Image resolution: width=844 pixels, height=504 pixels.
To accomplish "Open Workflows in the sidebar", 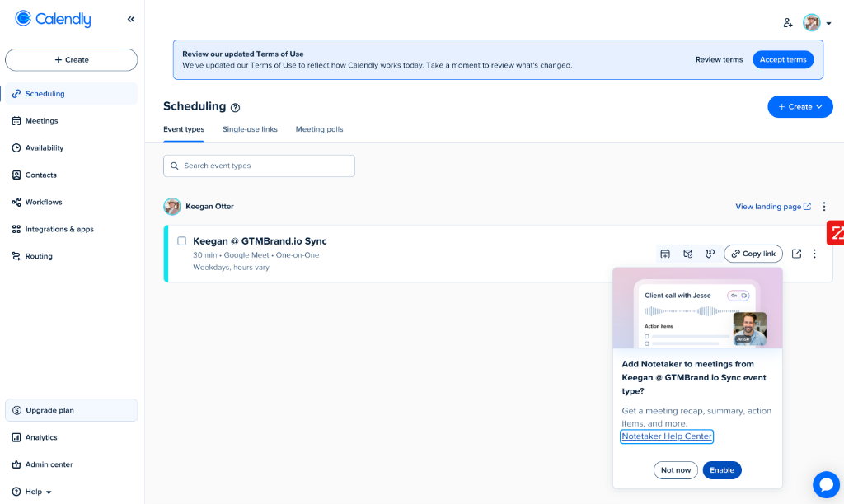I will click(x=71, y=203).
